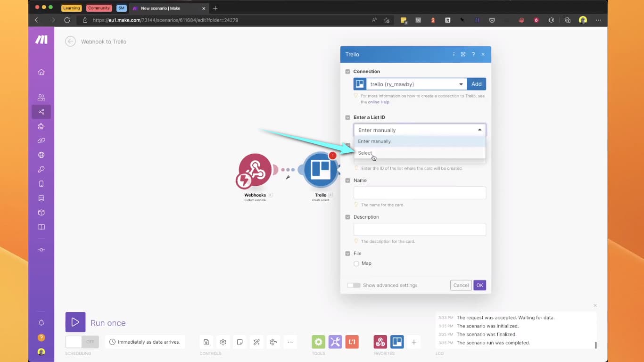
Task: Turn on the Scheduling OFF switch
Action: [x=82, y=342]
